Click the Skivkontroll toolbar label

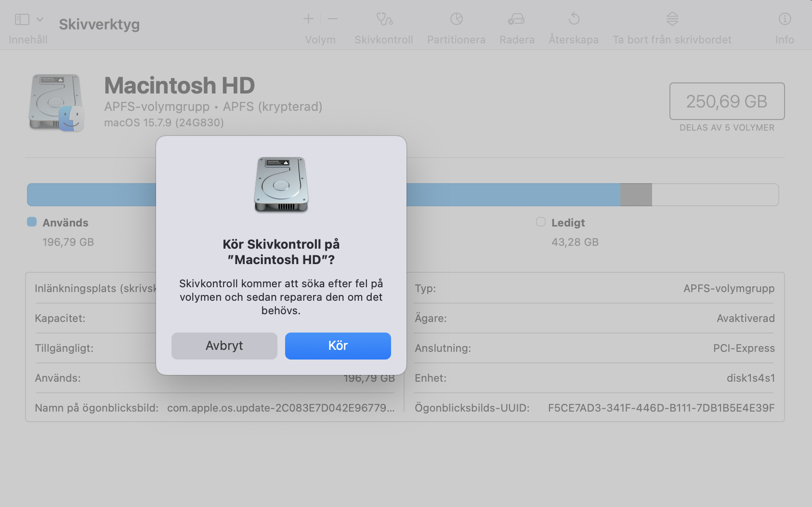384,40
